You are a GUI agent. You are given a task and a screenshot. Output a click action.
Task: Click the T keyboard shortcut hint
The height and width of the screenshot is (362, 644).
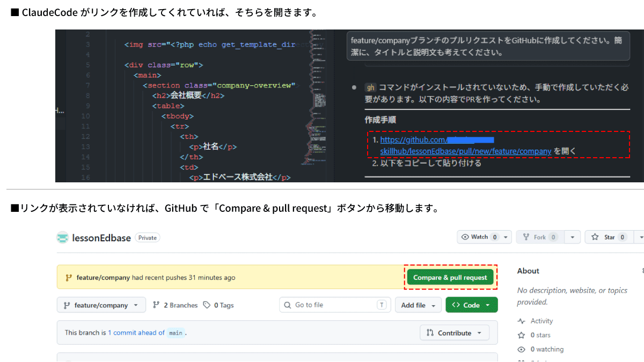pyautogui.click(x=382, y=305)
